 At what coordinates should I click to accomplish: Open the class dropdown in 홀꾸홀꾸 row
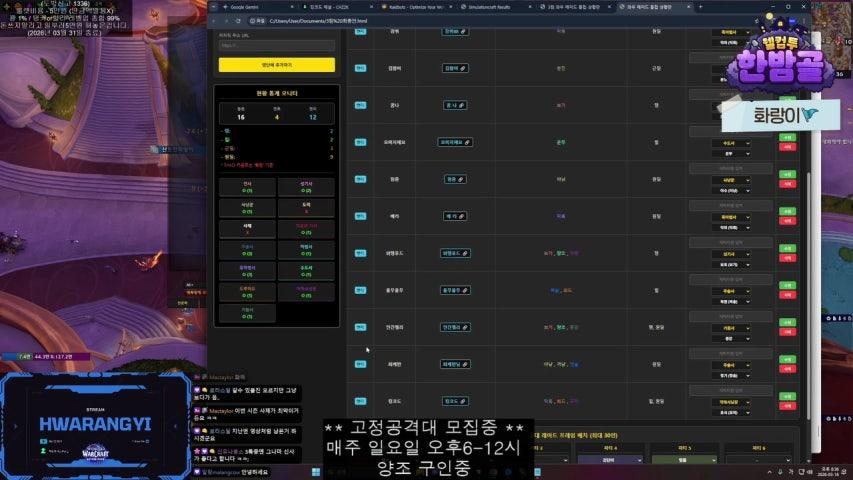point(731,291)
